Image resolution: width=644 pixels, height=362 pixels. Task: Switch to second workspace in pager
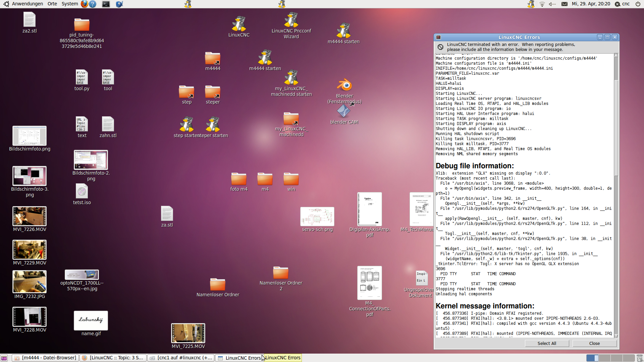tap(604, 358)
